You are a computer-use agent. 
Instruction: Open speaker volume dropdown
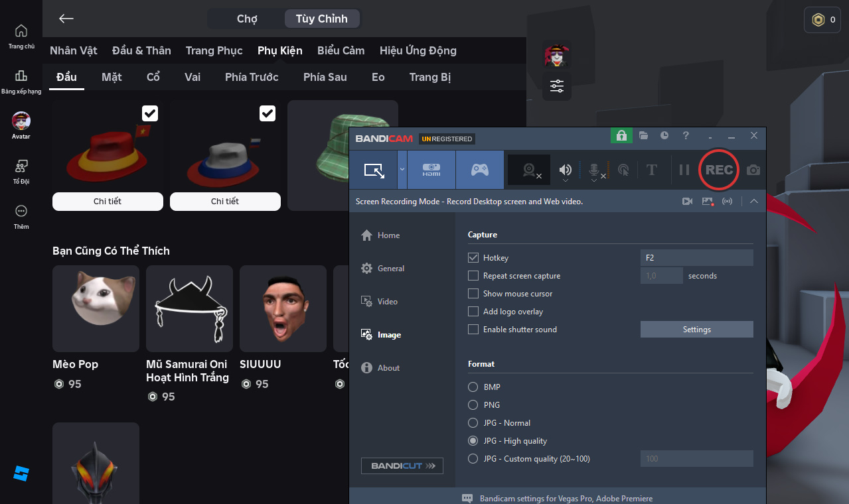(x=566, y=180)
